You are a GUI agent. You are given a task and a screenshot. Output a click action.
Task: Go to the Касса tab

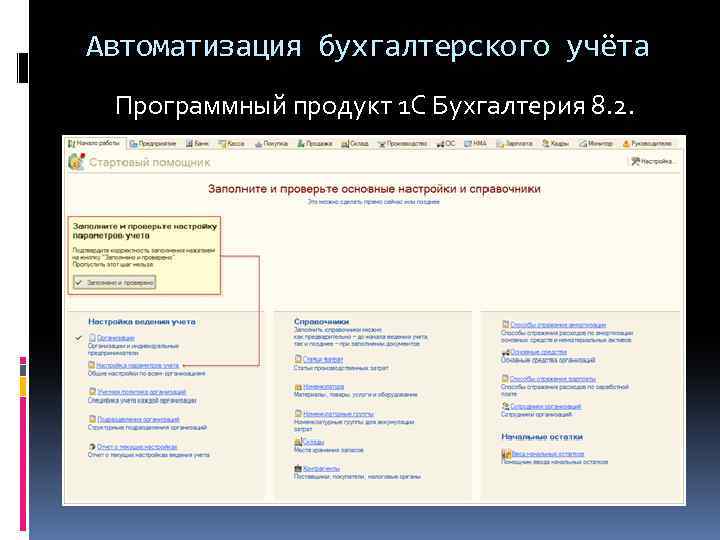[x=231, y=144]
